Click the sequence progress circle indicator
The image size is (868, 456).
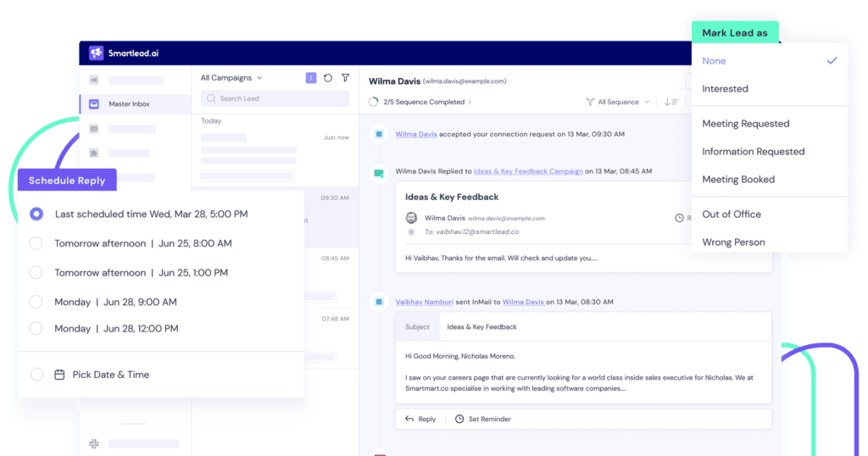374,102
